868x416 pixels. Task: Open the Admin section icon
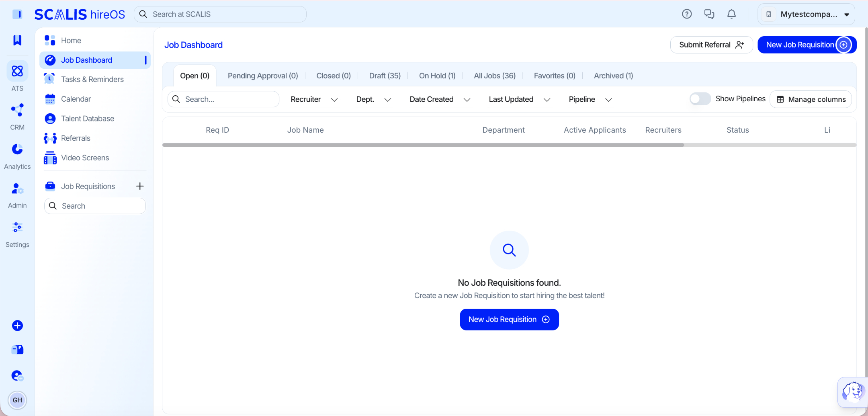pos(17,188)
